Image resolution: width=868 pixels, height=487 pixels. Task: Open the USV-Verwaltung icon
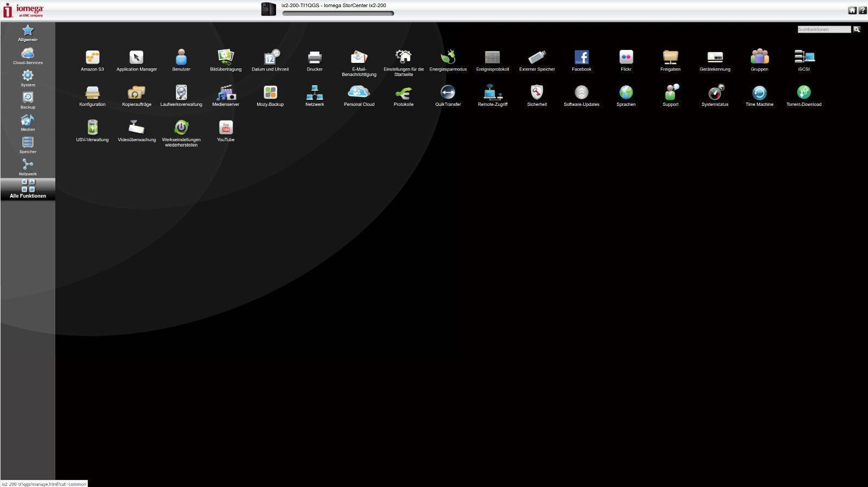click(92, 128)
